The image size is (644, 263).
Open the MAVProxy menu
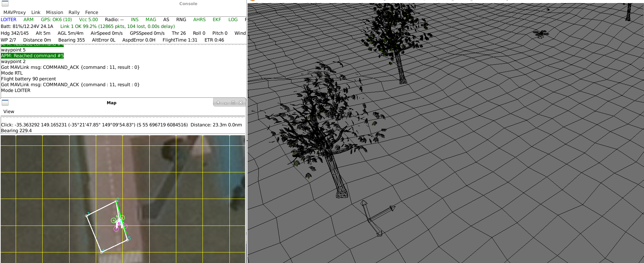[x=14, y=12]
